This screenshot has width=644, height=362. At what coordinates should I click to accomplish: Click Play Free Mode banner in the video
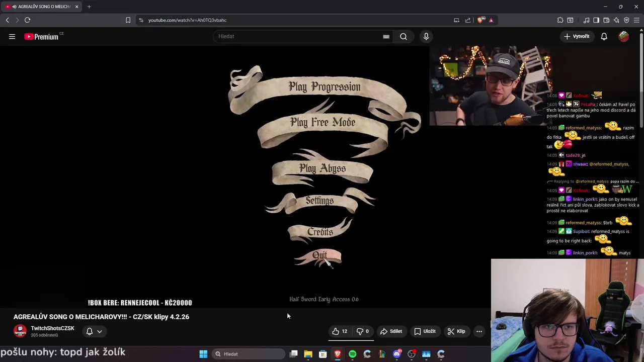coord(323,123)
